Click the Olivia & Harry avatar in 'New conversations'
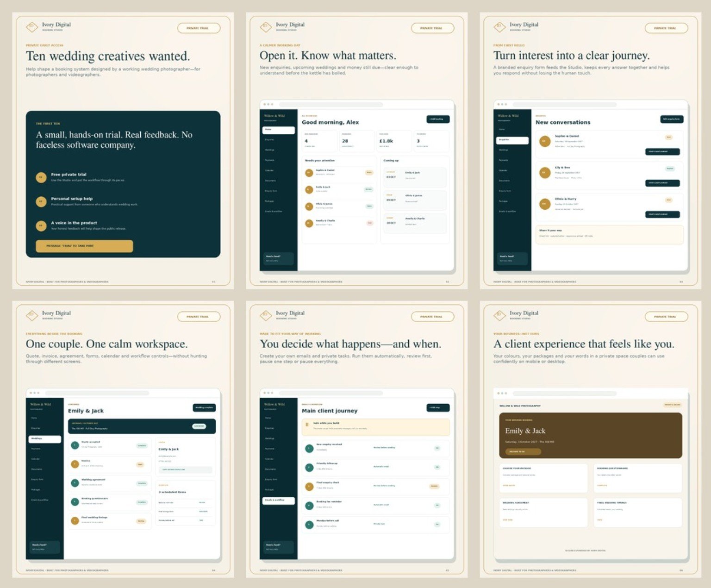 545,204
